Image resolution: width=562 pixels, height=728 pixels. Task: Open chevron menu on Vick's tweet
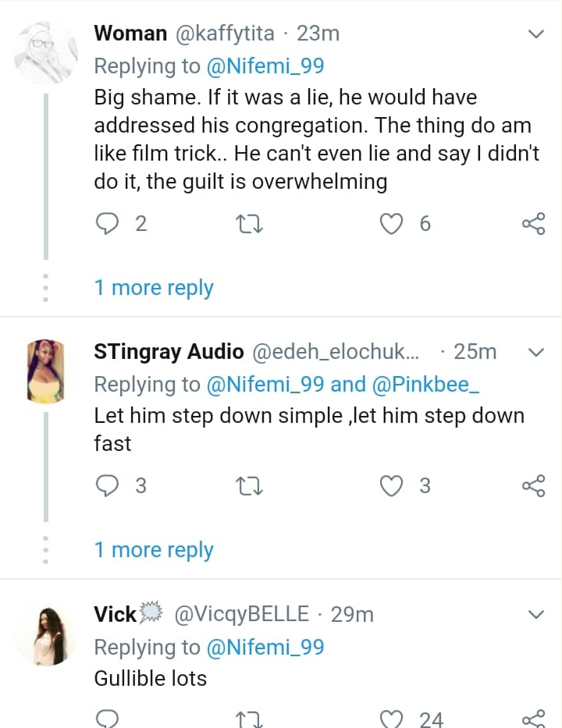click(x=536, y=615)
